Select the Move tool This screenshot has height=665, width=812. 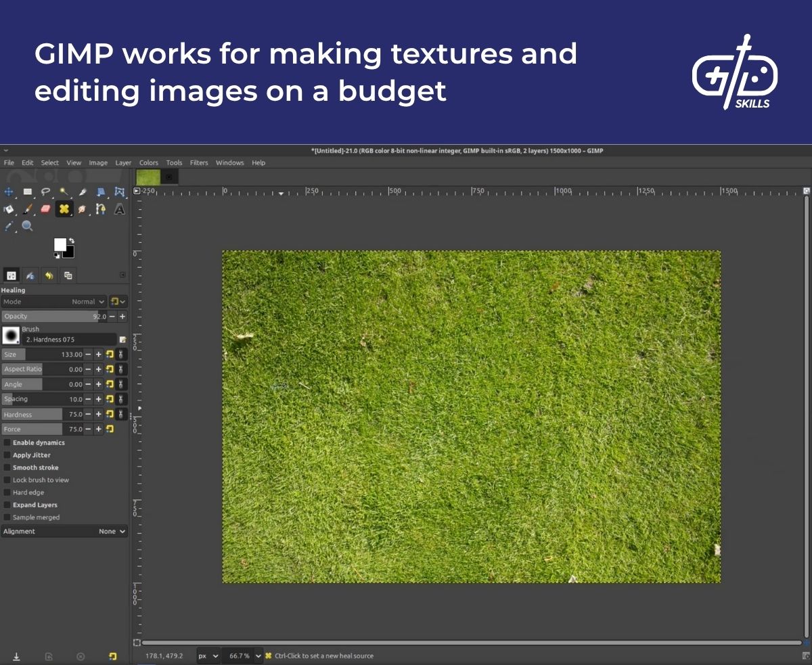(9, 192)
